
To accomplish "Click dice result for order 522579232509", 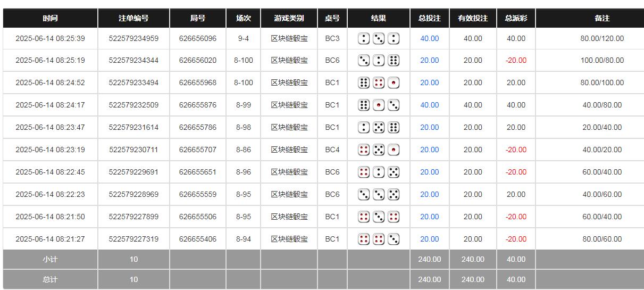I will 379,105.
